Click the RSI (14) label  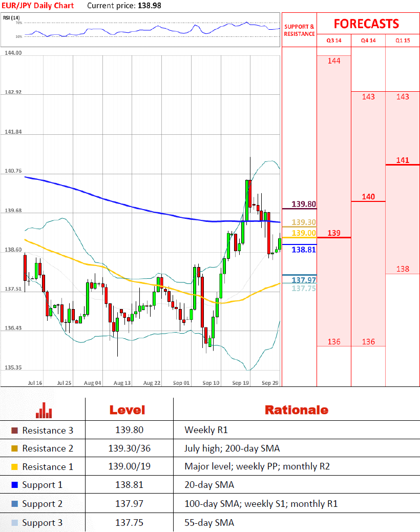click(x=11, y=17)
